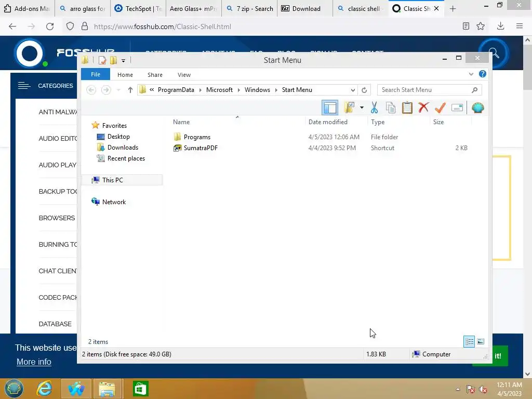This screenshot has width=532, height=399.
Task: Switch to details view icon
Action: coord(469,342)
